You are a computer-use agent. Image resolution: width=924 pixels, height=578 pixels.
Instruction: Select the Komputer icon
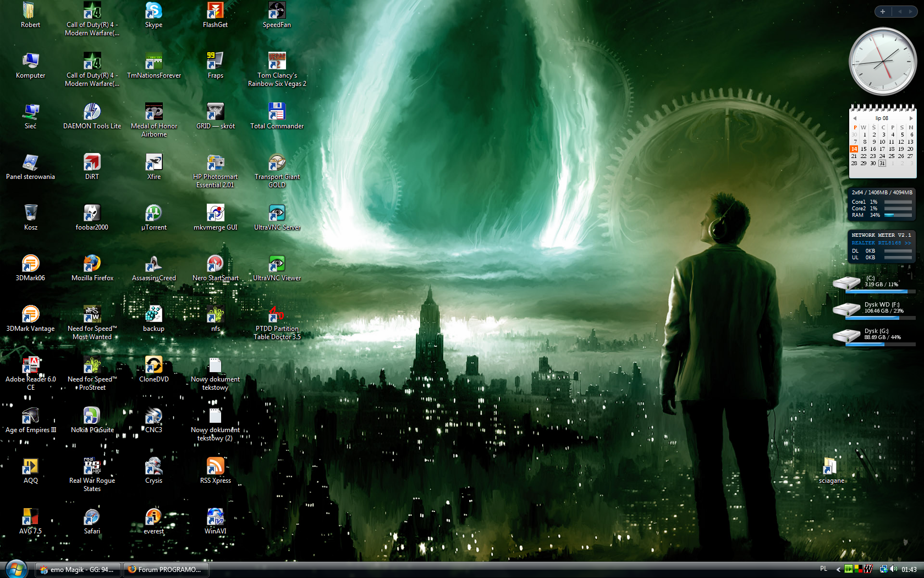pyautogui.click(x=30, y=66)
